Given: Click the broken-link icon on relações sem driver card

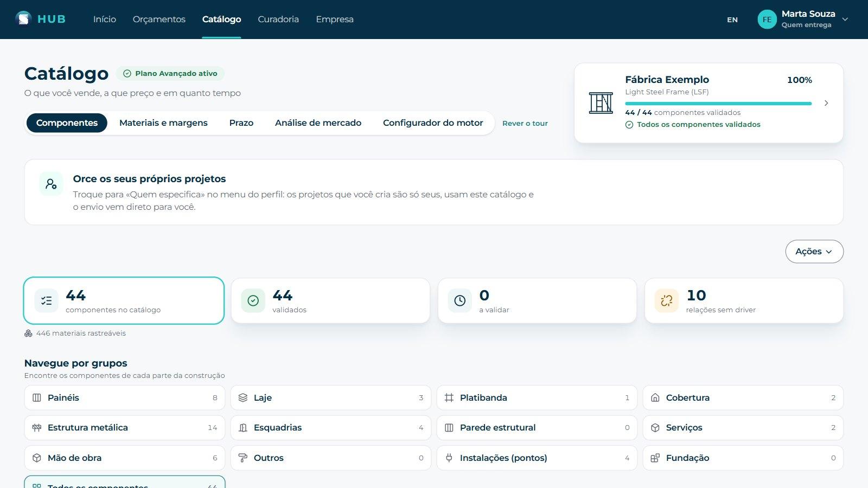Looking at the screenshot, I should (667, 300).
